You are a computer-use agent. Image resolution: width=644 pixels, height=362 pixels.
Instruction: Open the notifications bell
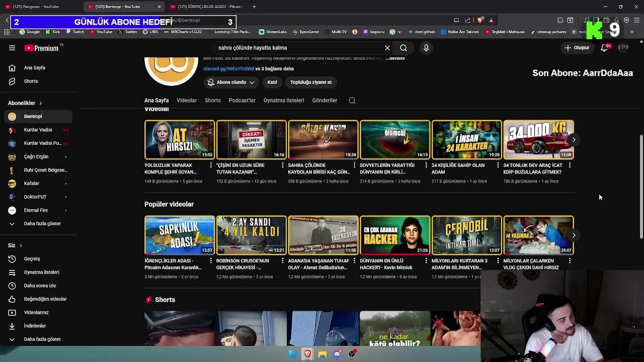point(604,48)
